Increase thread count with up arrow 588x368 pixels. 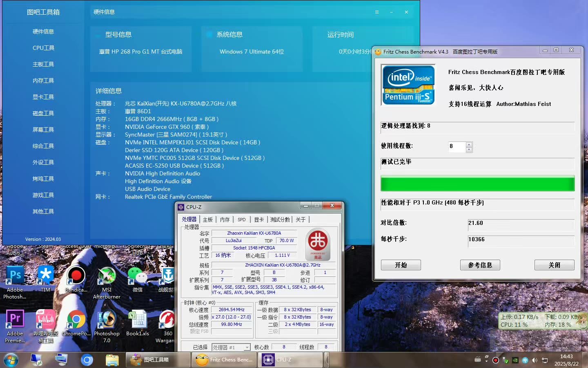(x=469, y=144)
